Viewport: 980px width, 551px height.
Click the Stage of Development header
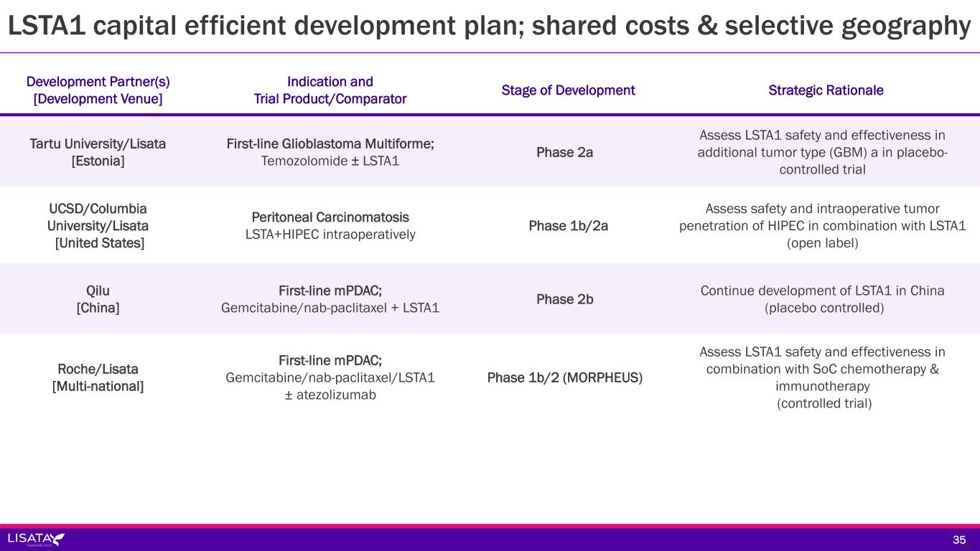568,90
